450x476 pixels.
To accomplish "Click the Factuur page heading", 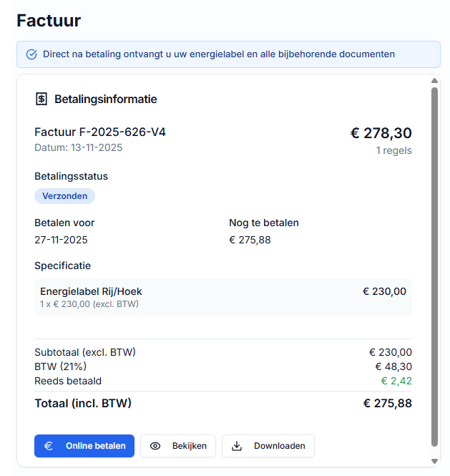I will click(x=49, y=20).
